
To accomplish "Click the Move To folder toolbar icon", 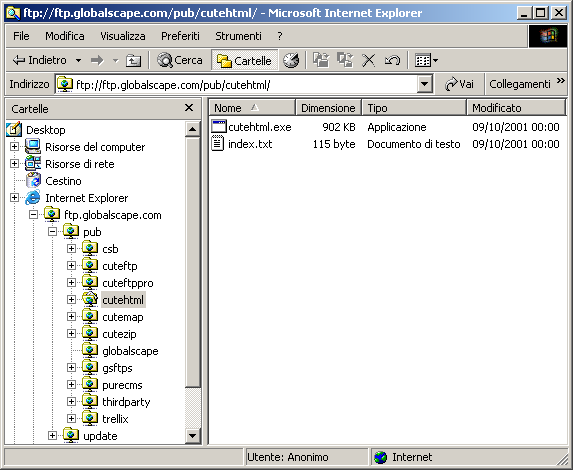I will [321, 60].
